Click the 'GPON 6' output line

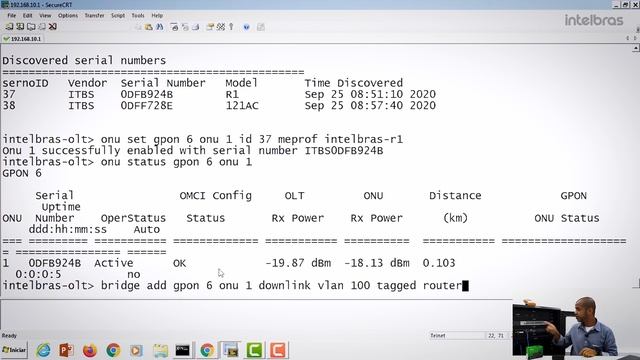pos(22,173)
